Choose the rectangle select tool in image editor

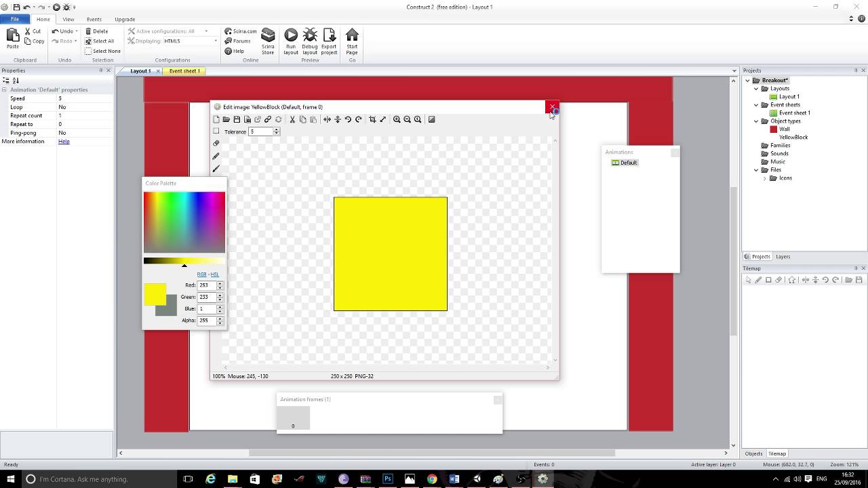coord(216,131)
